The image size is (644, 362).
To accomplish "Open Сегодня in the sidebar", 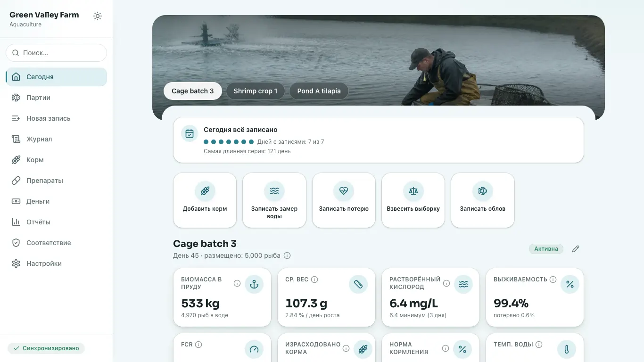I will (57, 77).
